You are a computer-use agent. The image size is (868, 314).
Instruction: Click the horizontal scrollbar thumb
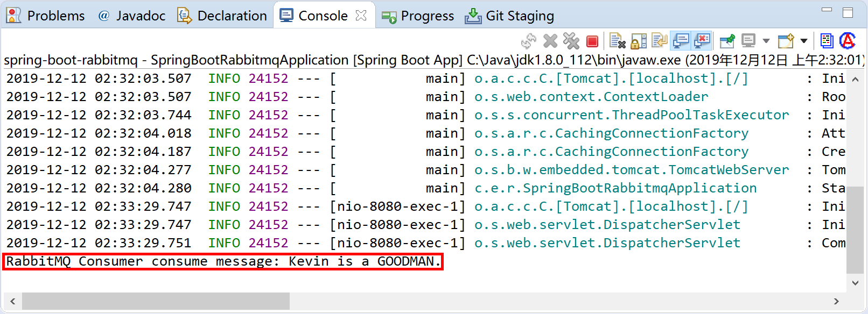tap(155, 301)
